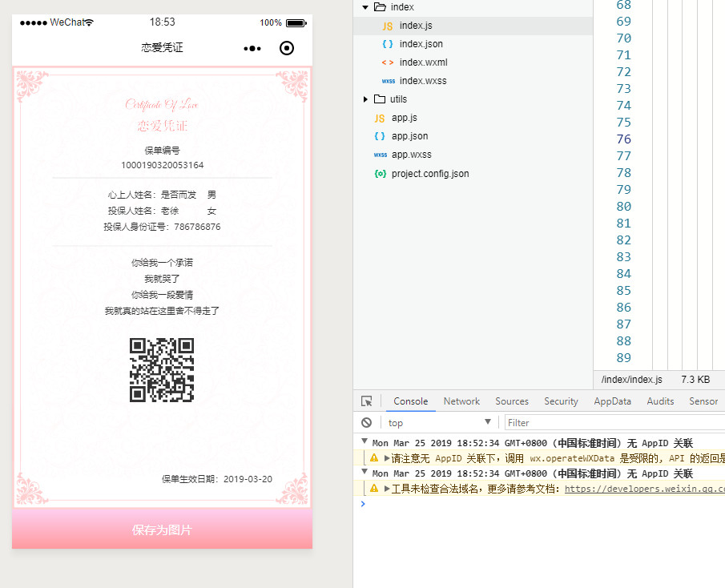
Task: Tap the 保存为图片 button
Action: pos(163,529)
